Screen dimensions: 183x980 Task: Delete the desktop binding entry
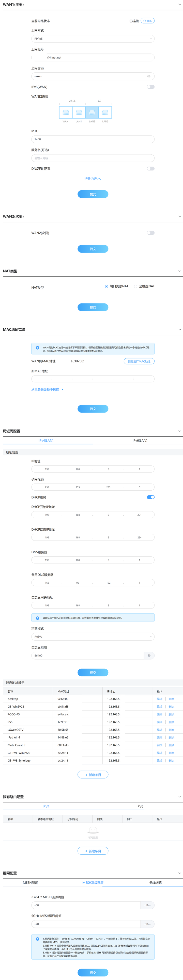pos(171,699)
